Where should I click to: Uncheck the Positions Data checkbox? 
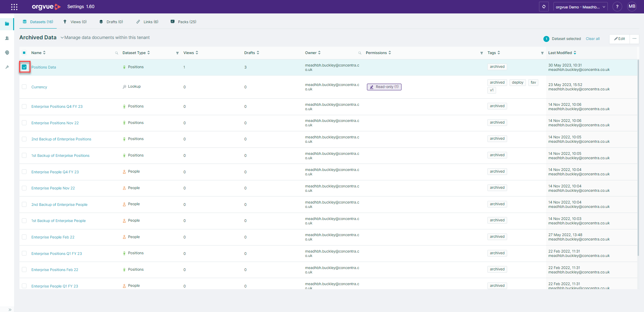pos(24,67)
